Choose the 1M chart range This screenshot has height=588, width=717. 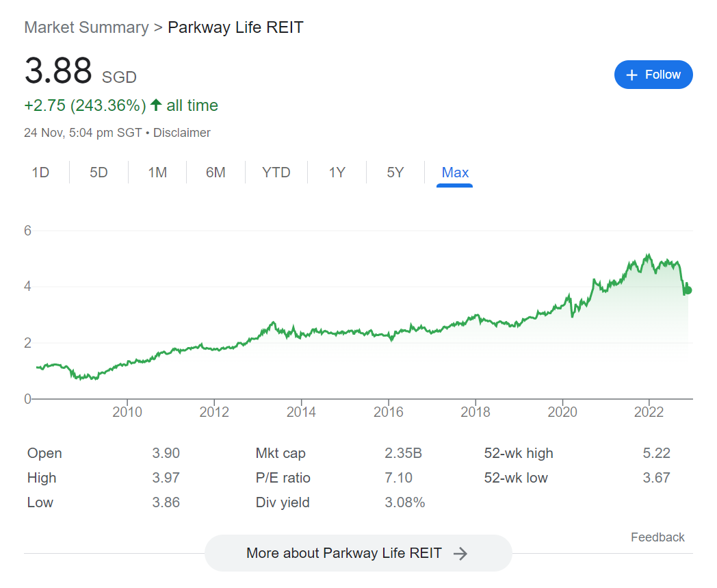tap(157, 172)
